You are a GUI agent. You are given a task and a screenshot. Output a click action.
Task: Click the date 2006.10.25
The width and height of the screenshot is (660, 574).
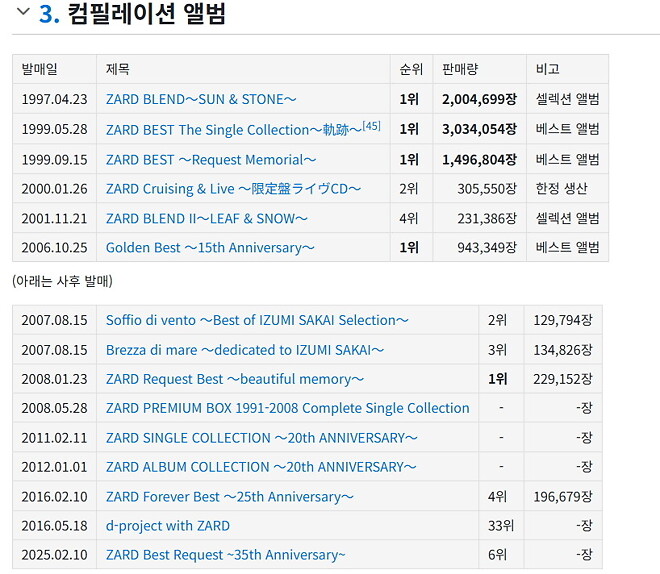[55, 247]
